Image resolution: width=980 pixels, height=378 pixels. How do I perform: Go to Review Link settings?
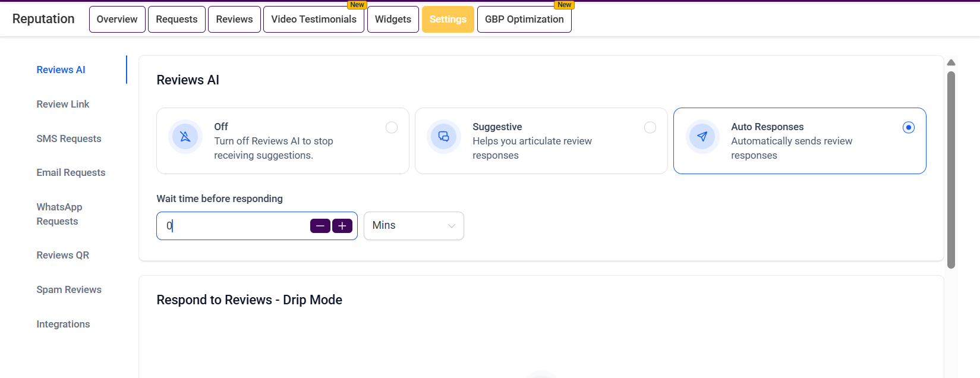[63, 104]
